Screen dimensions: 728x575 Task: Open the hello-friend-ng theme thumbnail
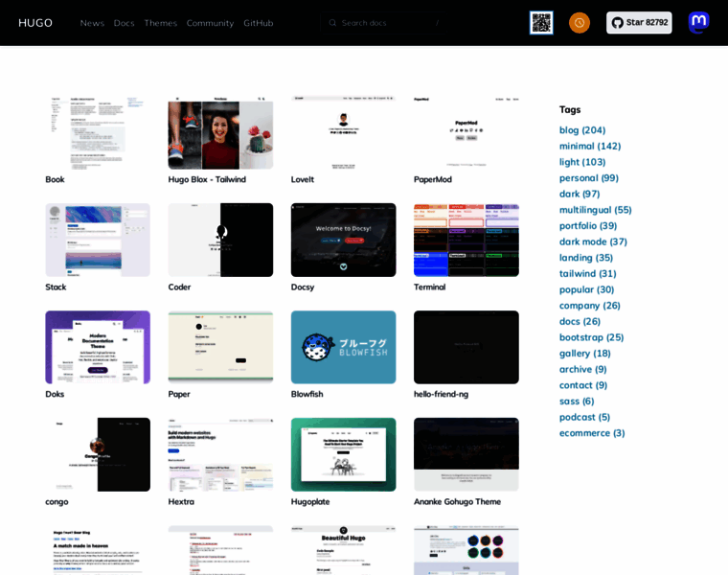[x=466, y=348]
